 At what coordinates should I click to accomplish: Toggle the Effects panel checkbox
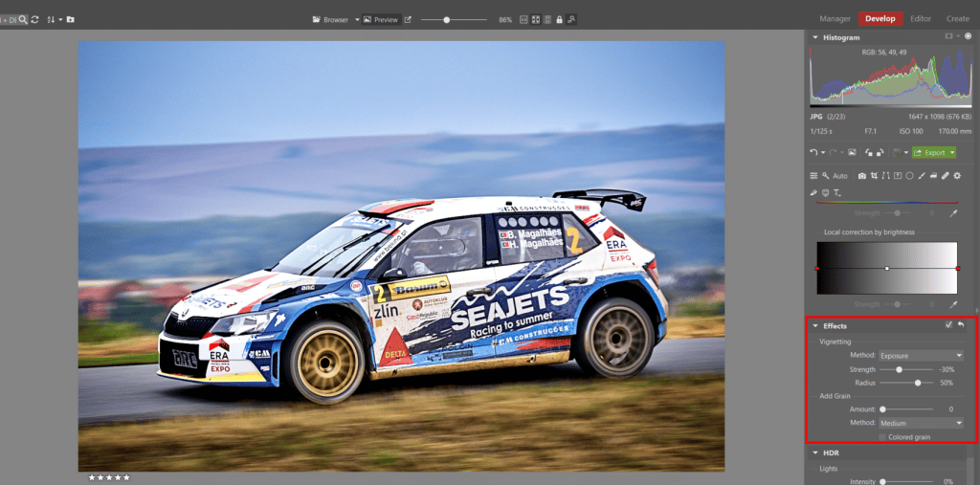point(948,325)
